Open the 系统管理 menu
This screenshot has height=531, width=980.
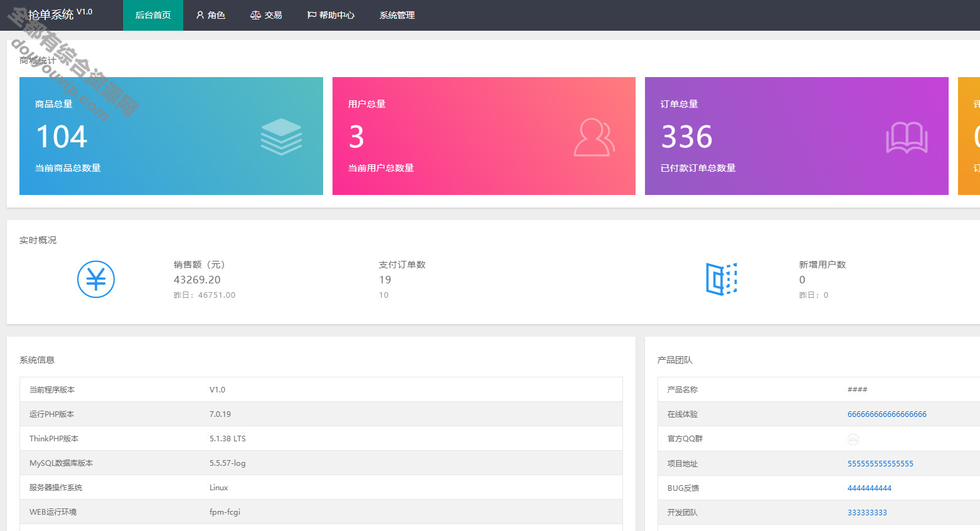(x=397, y=15)
